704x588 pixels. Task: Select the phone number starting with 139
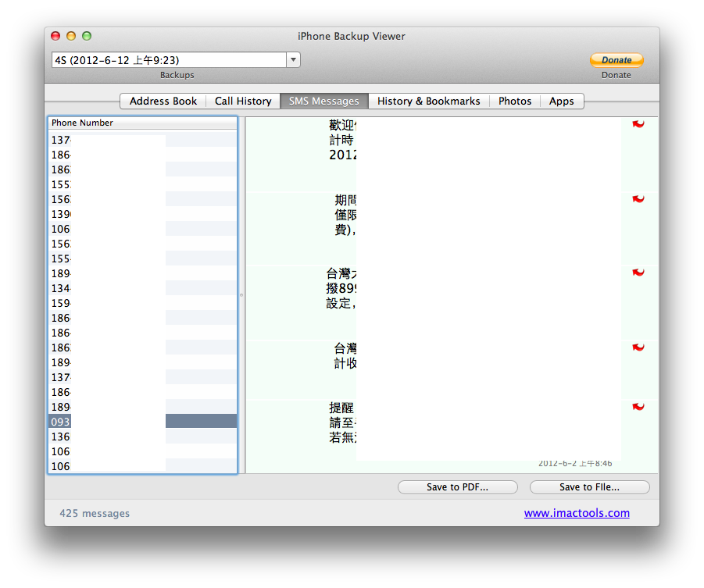142,214
